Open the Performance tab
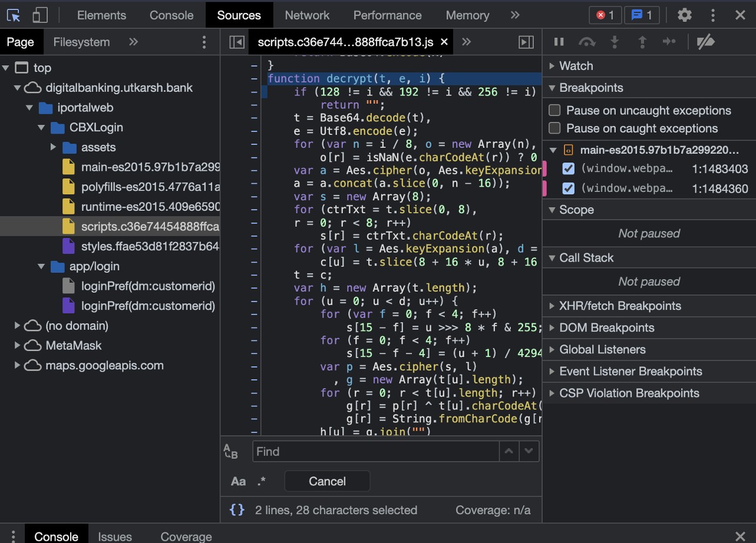This screenshot has height=543, width=756. tap(387, 15)
